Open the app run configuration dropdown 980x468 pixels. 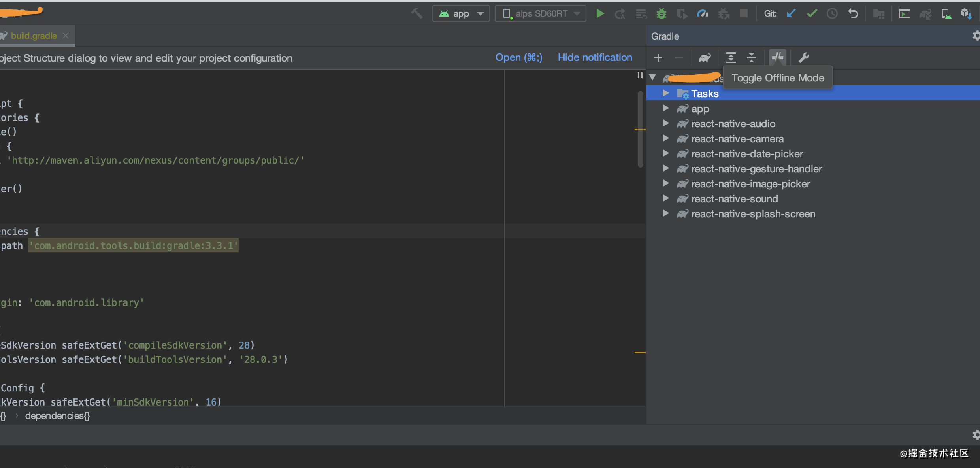pos(461,13)
